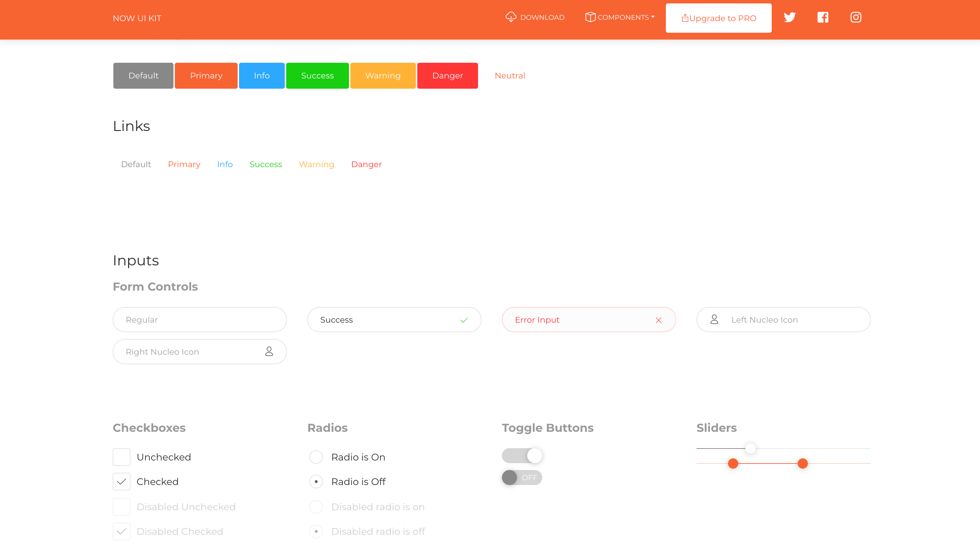980x558 pixels.
Task: Uncheck the Checked checkbox
Action: (122, 481)
